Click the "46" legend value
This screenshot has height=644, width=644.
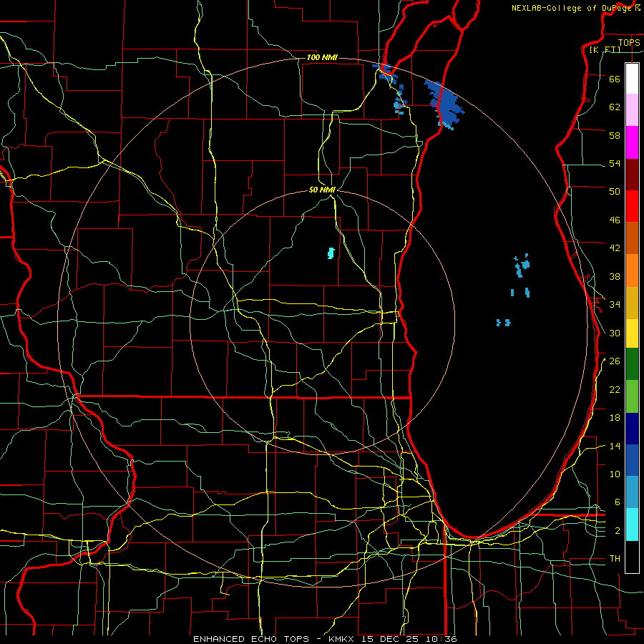615,220
